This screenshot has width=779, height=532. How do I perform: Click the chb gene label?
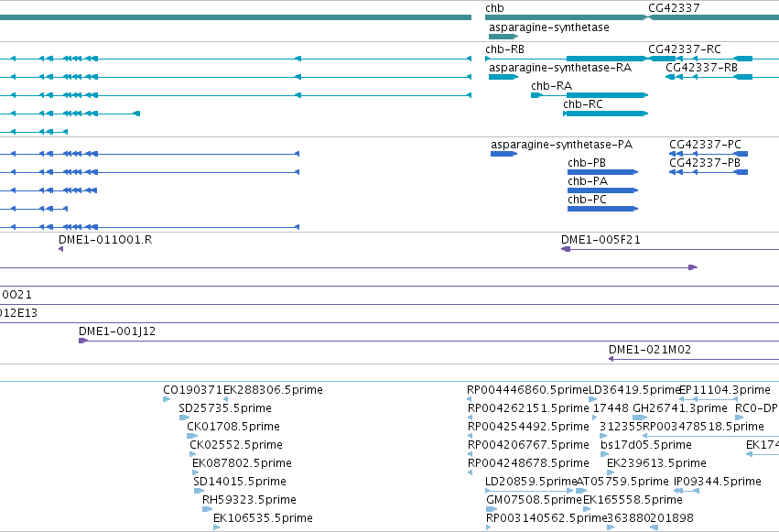pyautogui.click(x=494, y=8)
